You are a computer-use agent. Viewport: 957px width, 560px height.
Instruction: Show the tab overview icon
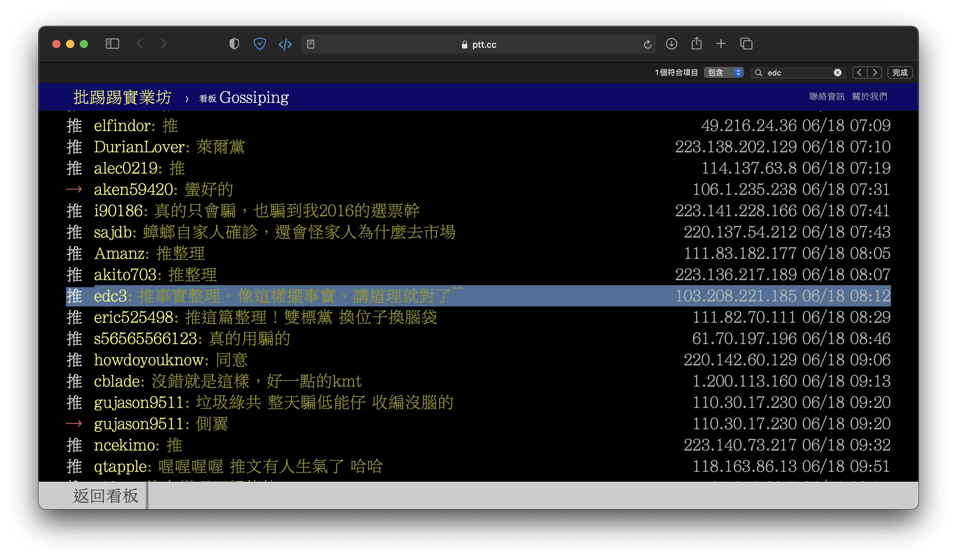click(746, 44)
